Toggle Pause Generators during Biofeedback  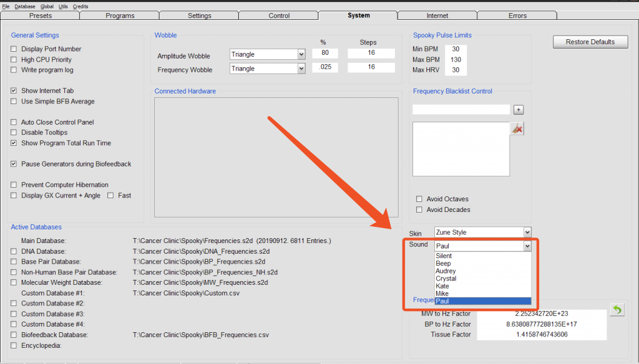14,164
